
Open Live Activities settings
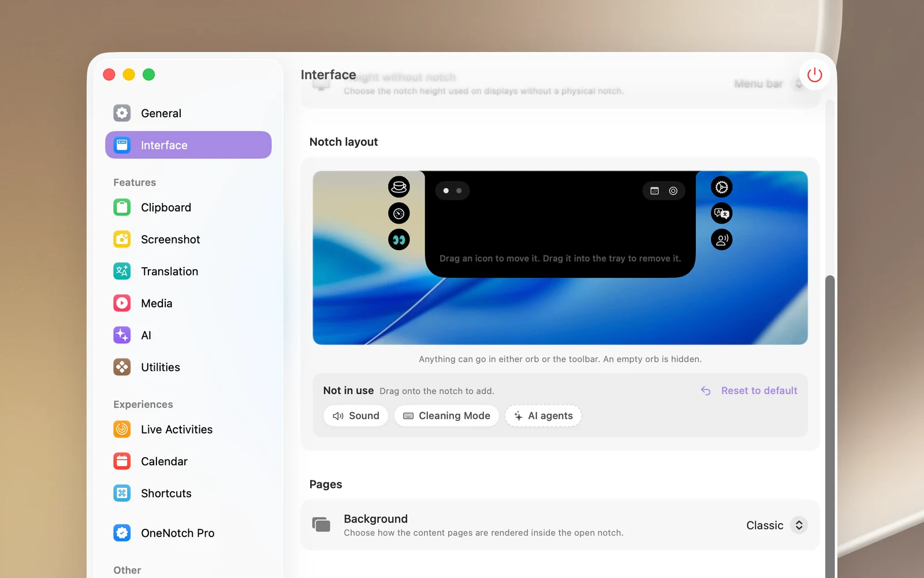[188, 429]
